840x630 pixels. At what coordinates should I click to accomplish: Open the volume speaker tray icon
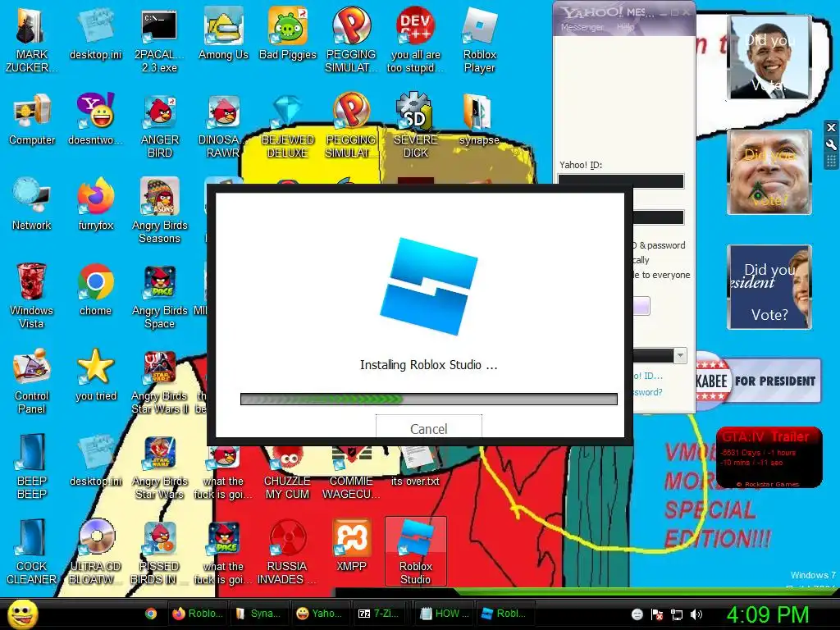tap(696, 614)
